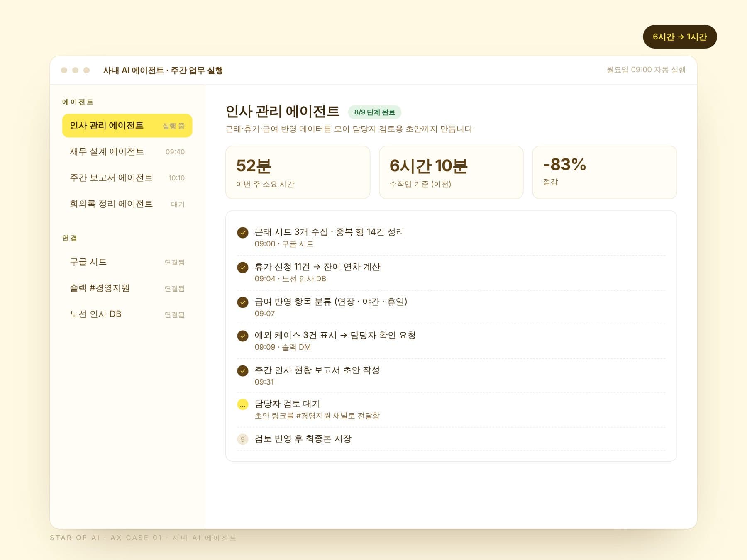Click the 52분 이번 주 소요 시간 card
The width and height of the screenshot is (747, 560).
(x=298, y=173)
